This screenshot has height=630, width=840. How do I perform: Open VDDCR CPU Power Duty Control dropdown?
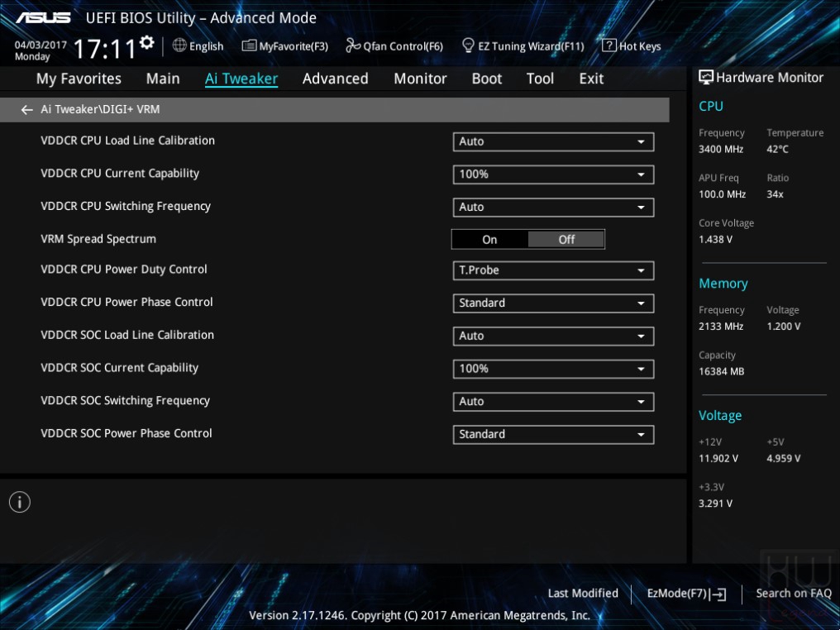click(x=553, y=270)
